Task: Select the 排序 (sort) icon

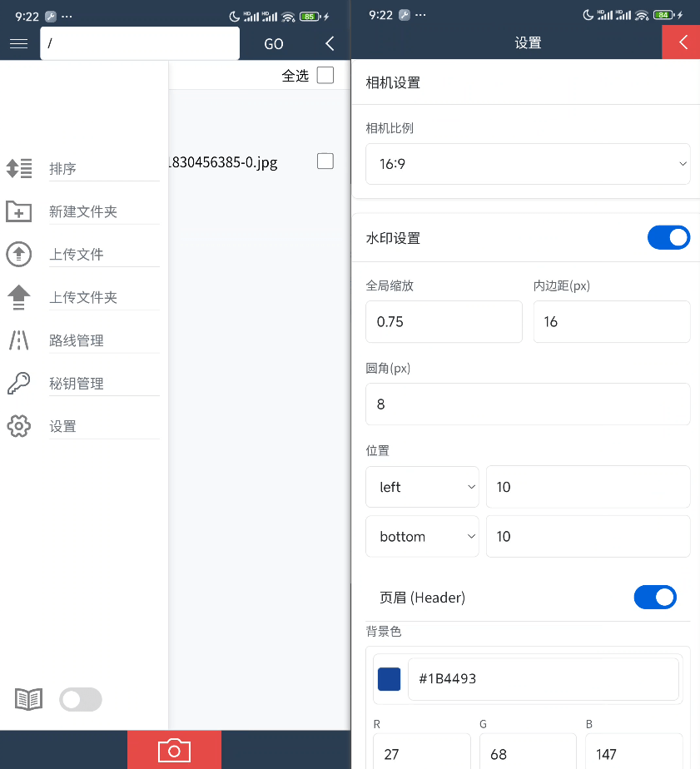Action: coord(20,168)
